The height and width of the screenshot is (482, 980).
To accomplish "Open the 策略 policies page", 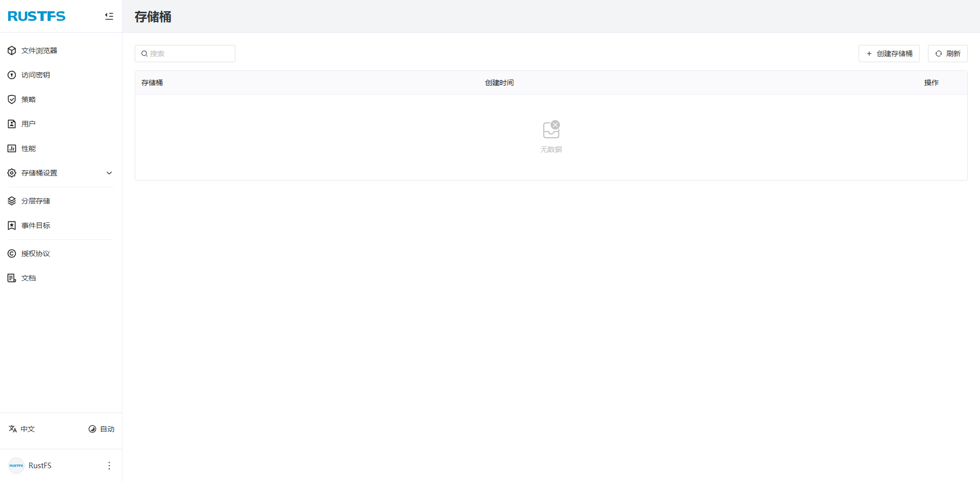I will 29,99.
